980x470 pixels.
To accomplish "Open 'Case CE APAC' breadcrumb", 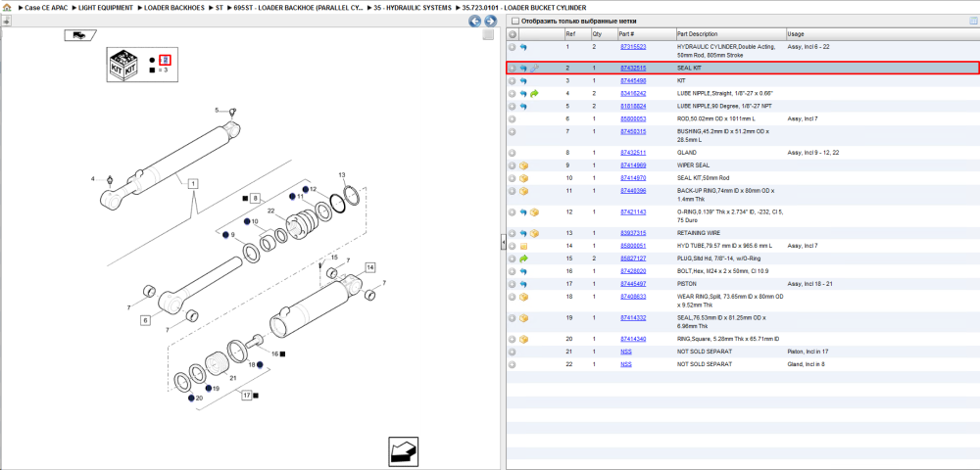I will coord(45,8).
